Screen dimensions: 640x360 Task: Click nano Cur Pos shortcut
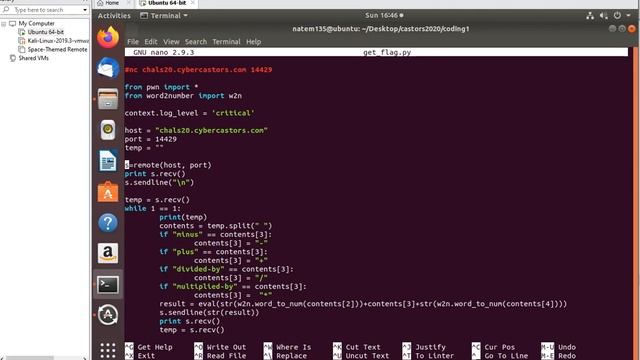[x=493, y=347]
